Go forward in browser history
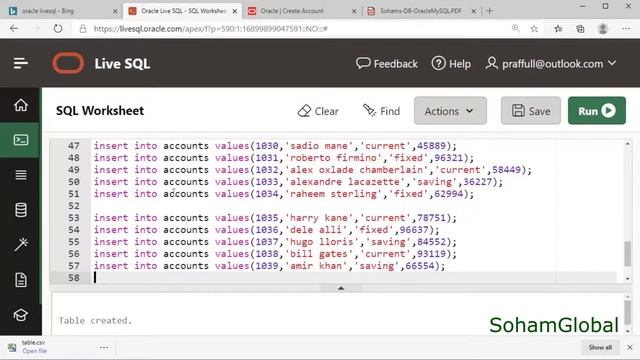Image resolution: width=640 pixels, height=360 pixels. (x=36, y=29)
